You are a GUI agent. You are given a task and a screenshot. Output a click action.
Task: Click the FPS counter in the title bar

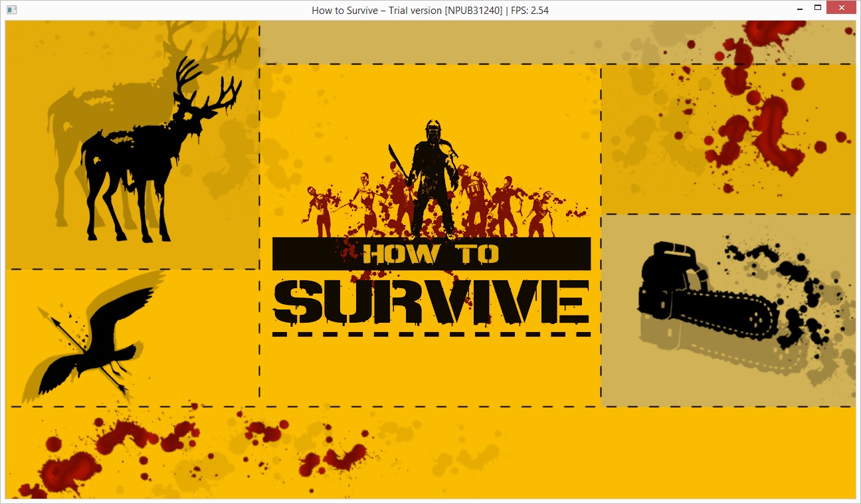[x=529, y=10]
